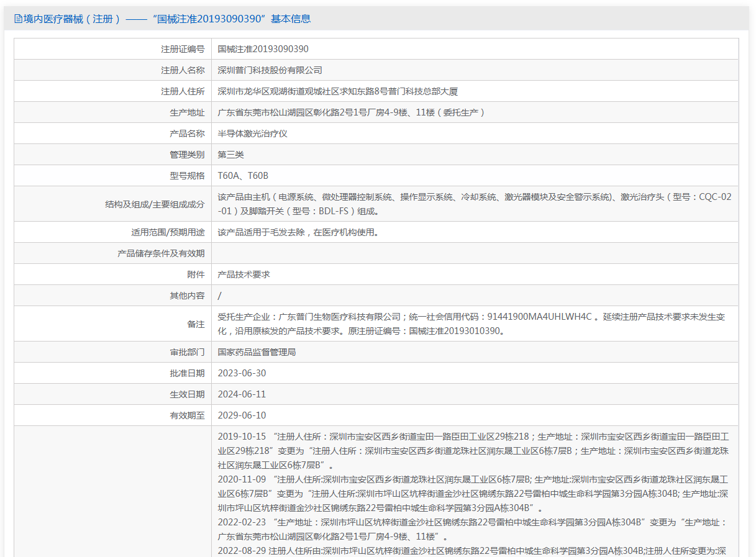Click the registrant address in 龙华区观湖街道

pos(337,91)
